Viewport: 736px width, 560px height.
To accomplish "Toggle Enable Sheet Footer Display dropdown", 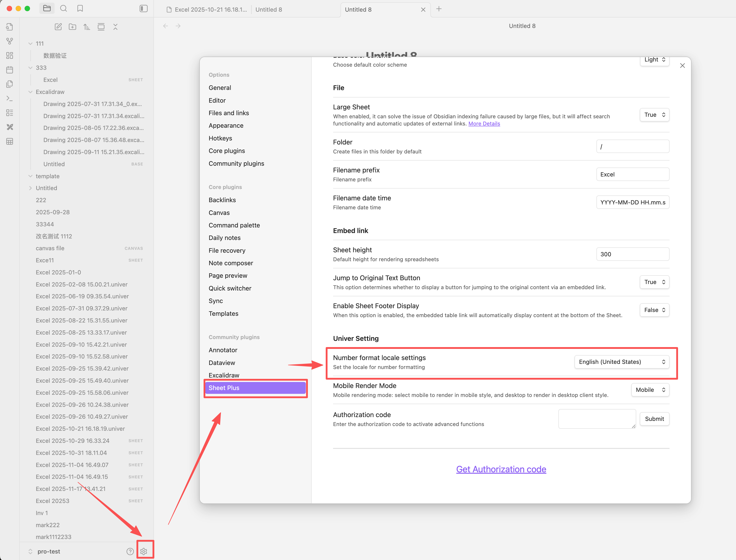I will pos(654,310).
